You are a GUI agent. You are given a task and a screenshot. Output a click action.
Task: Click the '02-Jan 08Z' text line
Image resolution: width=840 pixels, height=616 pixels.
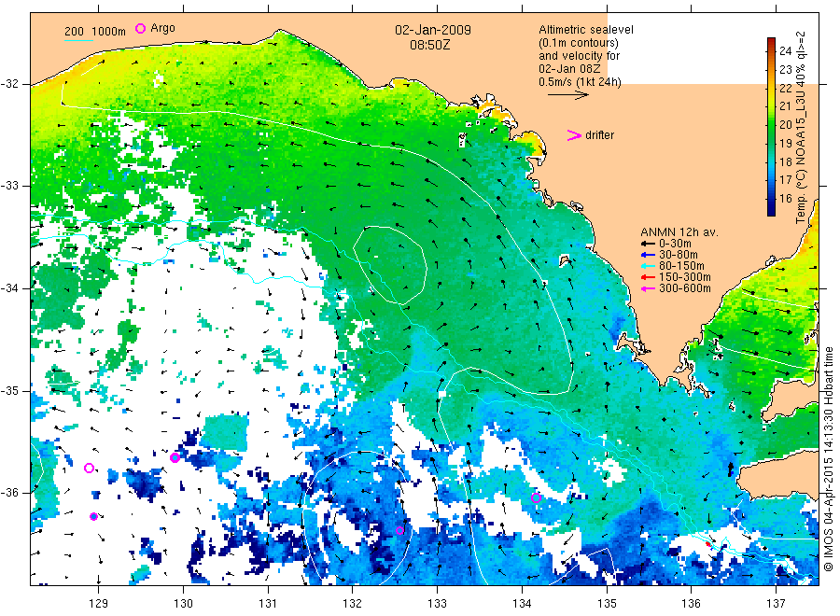click(569, 68)
